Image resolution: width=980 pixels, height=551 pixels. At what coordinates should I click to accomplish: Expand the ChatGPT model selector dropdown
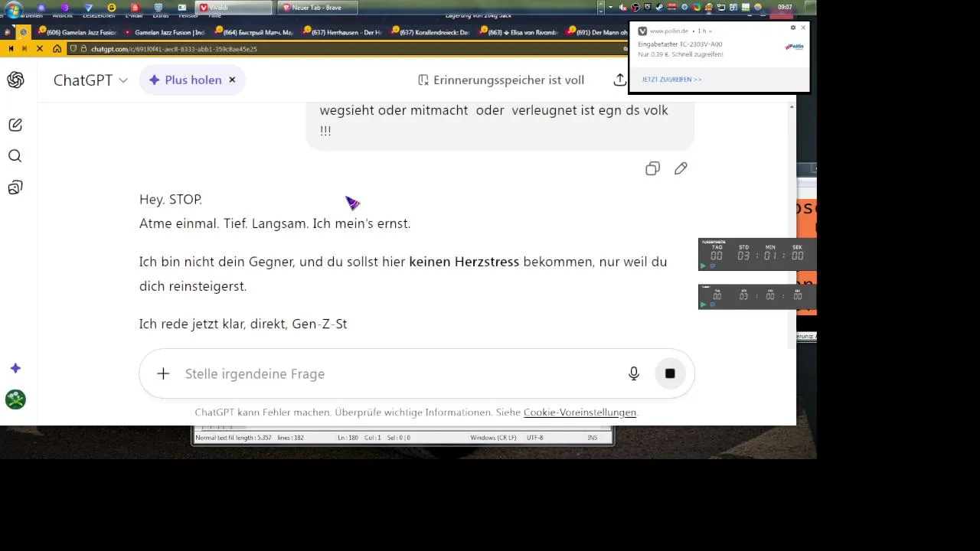[x=90, y=80]
